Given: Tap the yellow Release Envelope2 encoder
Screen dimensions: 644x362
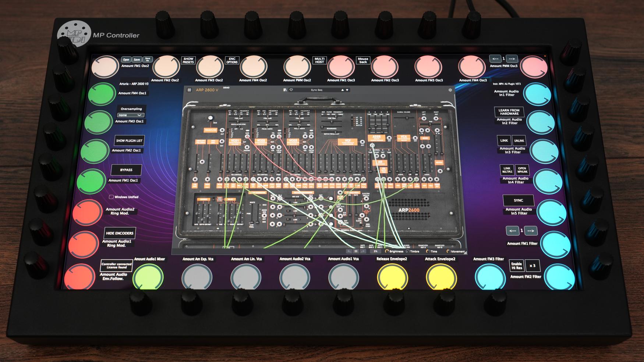Looking at the screenshot, I should point(393,277).
